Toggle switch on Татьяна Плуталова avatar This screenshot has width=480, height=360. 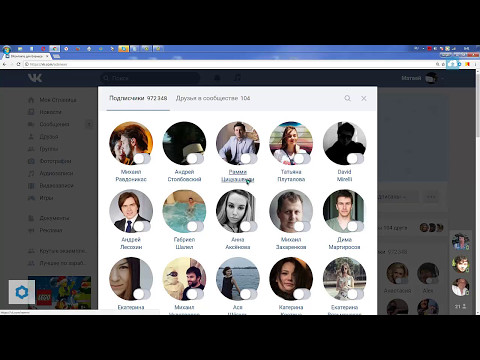pyautogui.click(x=302, y=159)
